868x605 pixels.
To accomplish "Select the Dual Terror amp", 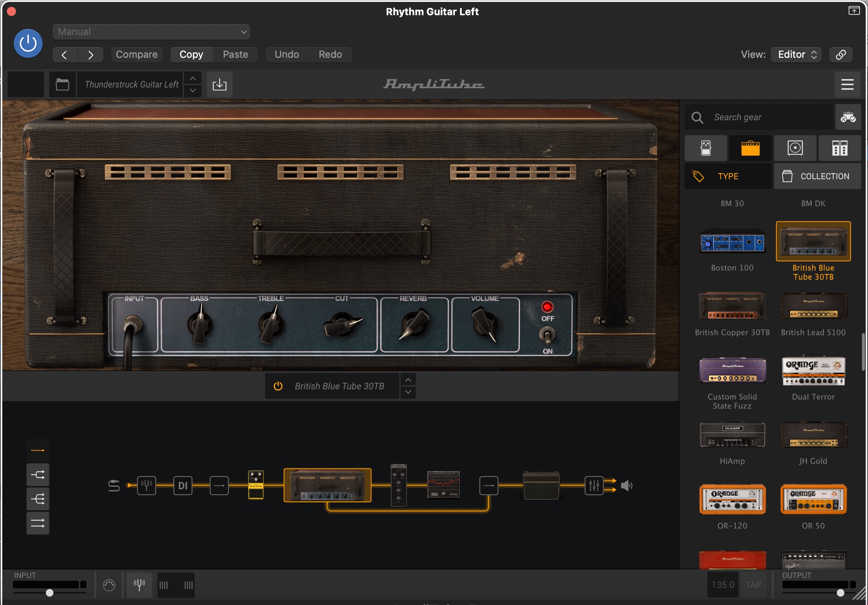I will click(x=813, y=370).
